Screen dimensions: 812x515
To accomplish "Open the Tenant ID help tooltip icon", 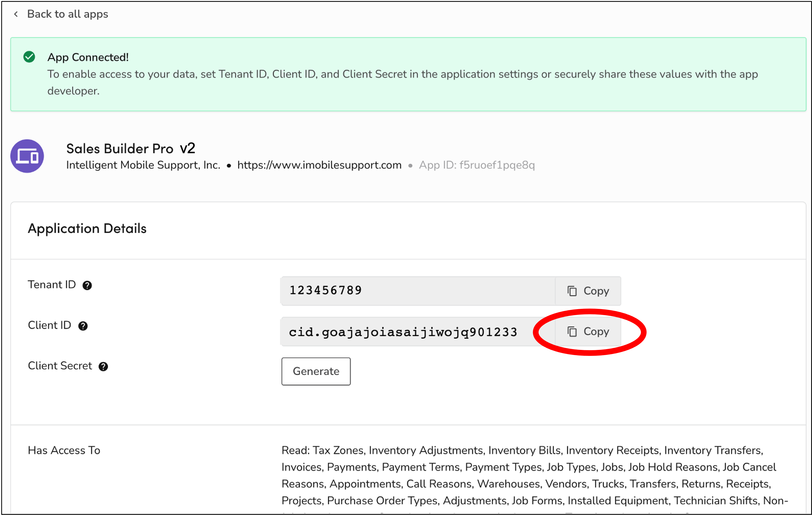I will [87, 286].
